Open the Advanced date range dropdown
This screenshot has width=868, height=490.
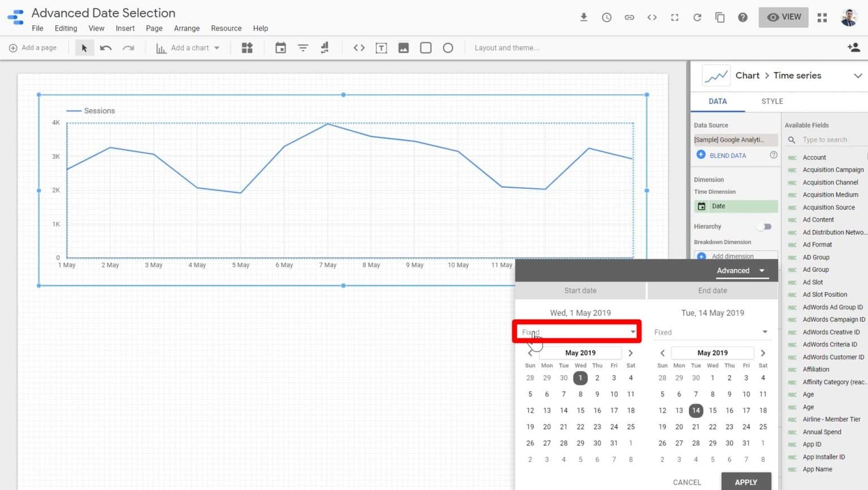pyautogui.click(x=742, y=270)
